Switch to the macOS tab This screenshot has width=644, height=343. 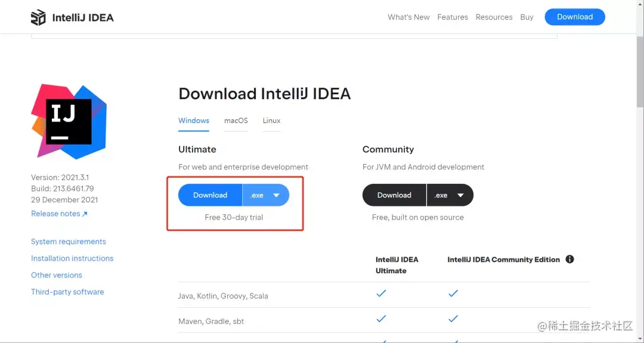[x=236, y=120]
